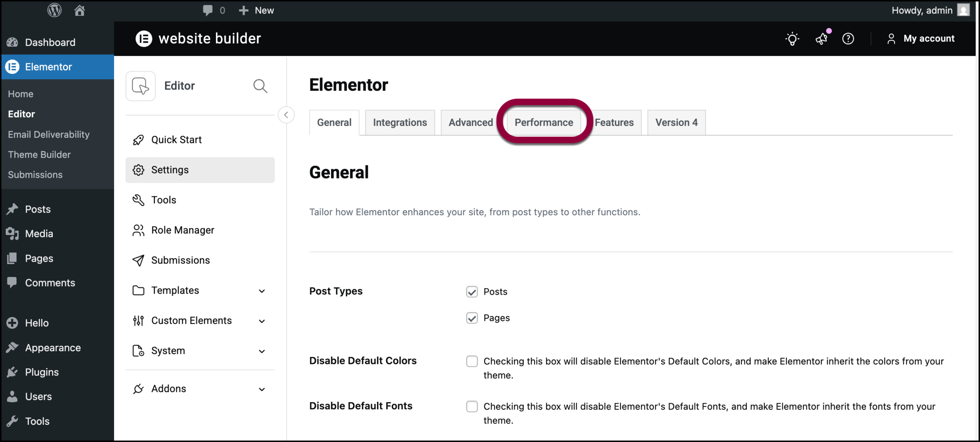
Task: Click the help question mark icon
Action: [848, 39]
